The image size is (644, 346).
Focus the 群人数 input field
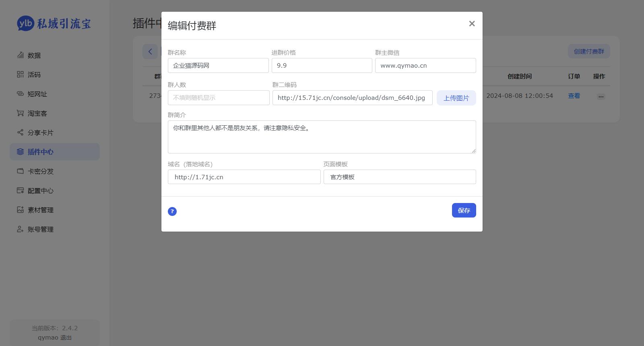218,98
